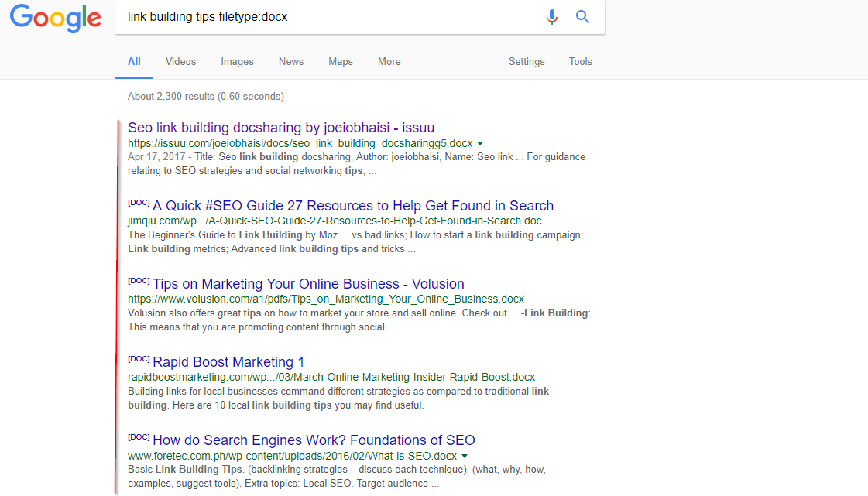Open A Quick #SEO Guide 27 Resources result
The image size is (868, 496).
coord(352,206)
